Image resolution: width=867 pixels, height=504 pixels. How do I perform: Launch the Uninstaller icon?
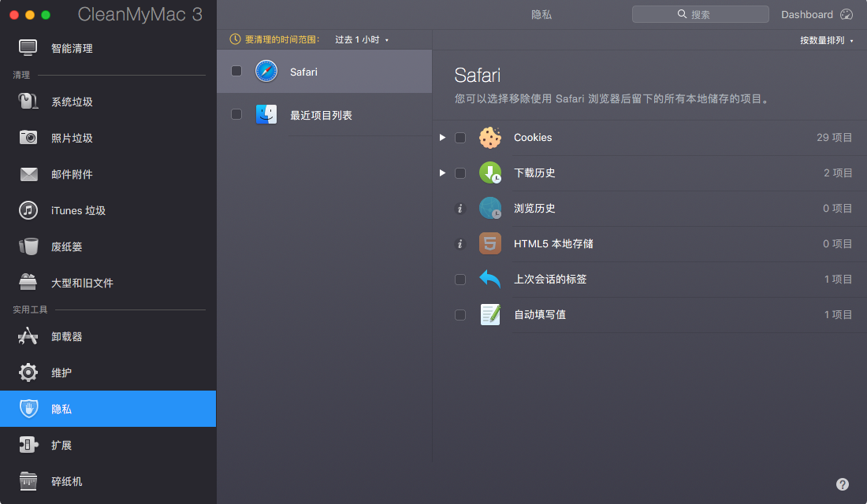click(x=28, y=336)
